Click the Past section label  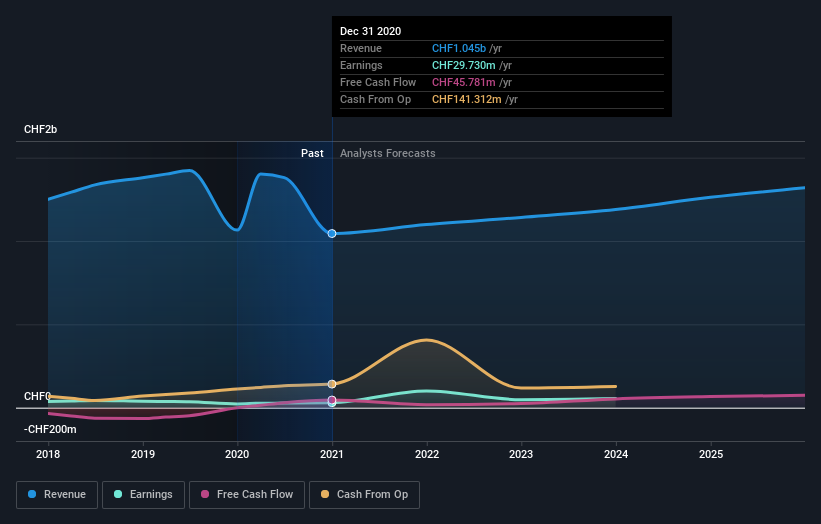pos(312,153)
